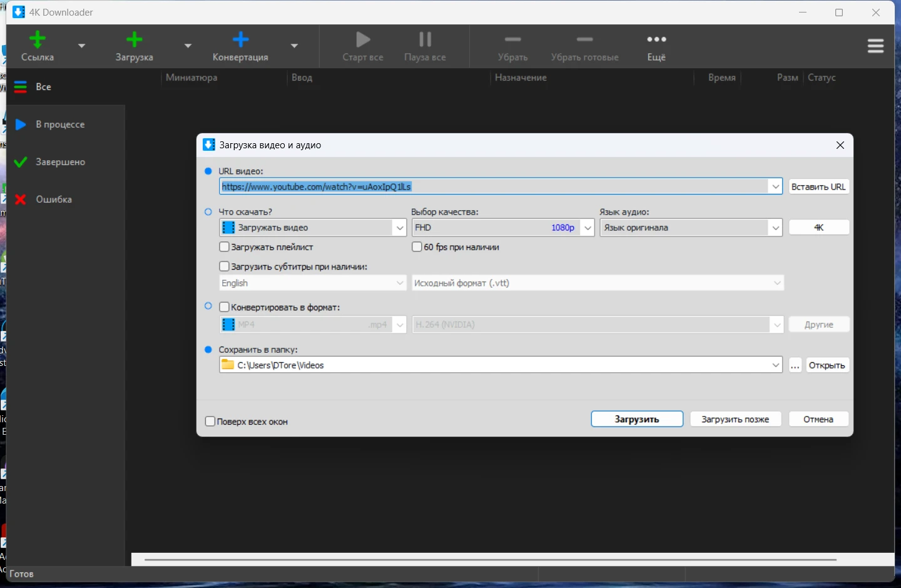Tick the 60 fps при наличии checkbox
Screen dimensions: 901x588
point(417,247)
